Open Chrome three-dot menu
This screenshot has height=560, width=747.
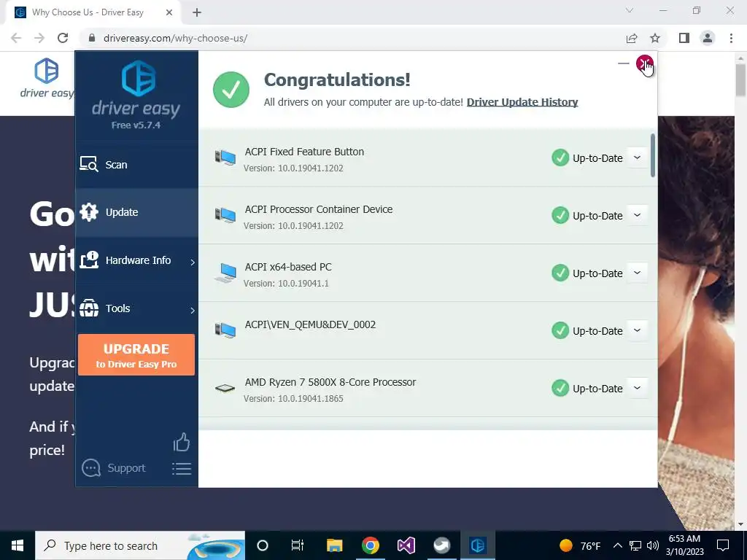[731, 38]
